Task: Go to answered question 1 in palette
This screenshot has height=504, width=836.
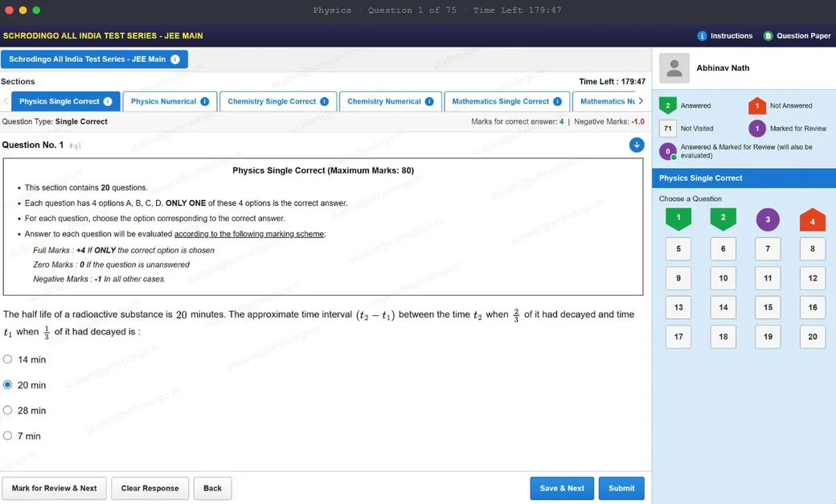Action: click(x=678, y=219)
